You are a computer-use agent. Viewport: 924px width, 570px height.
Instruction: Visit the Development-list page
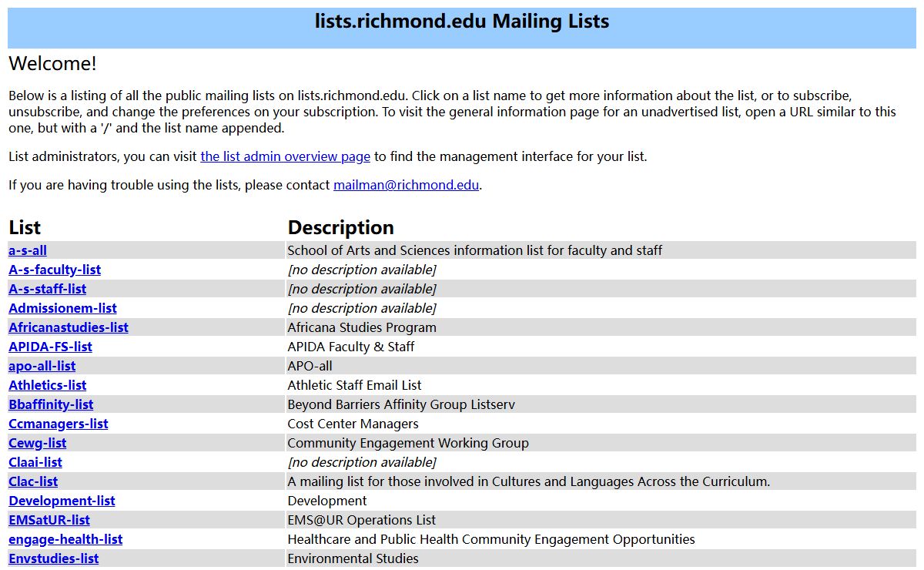tap(62, 501)
